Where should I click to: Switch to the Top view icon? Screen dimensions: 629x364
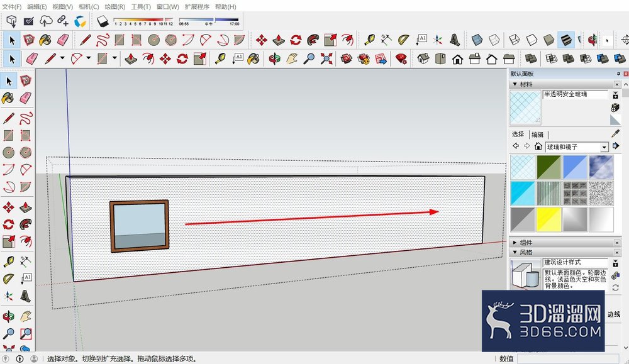[440, 59]
